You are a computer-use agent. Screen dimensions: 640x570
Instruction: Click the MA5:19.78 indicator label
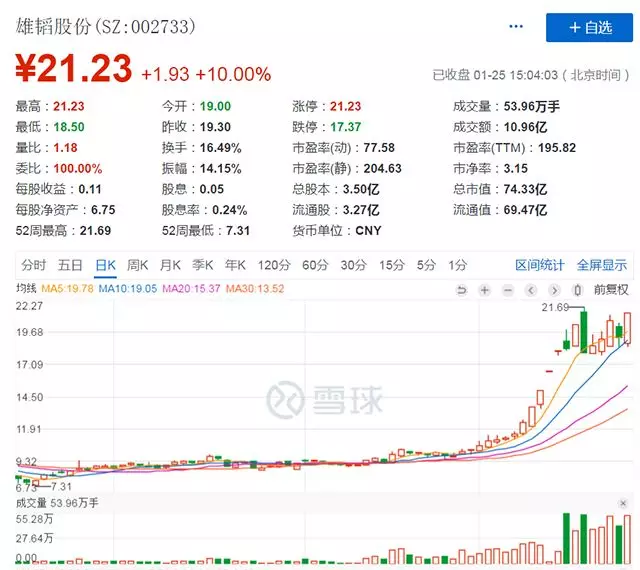coord(67,289)
